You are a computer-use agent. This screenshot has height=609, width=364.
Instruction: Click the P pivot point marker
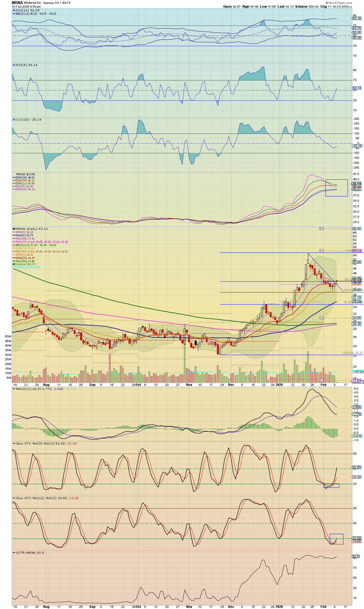pos(321,281)
